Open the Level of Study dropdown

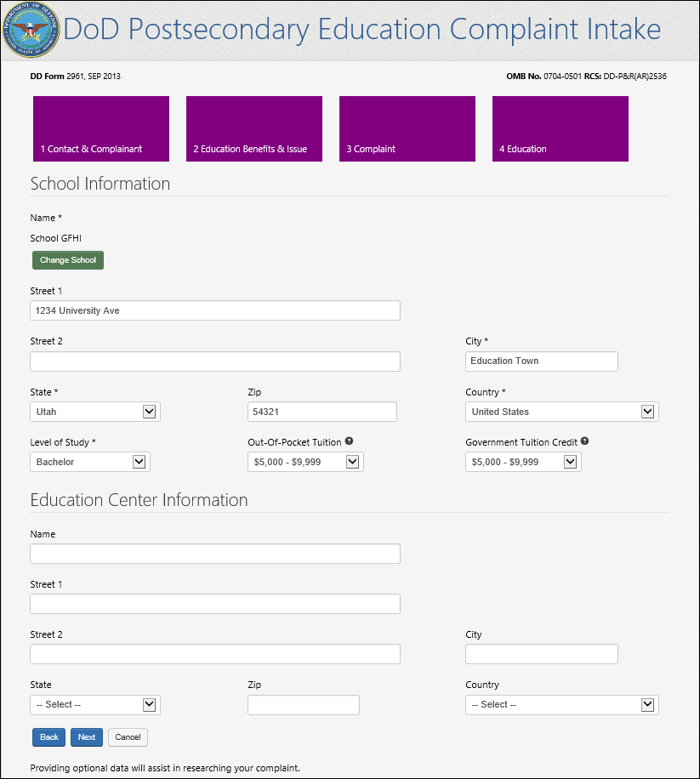pyautogui.click(x=90, y=462)
